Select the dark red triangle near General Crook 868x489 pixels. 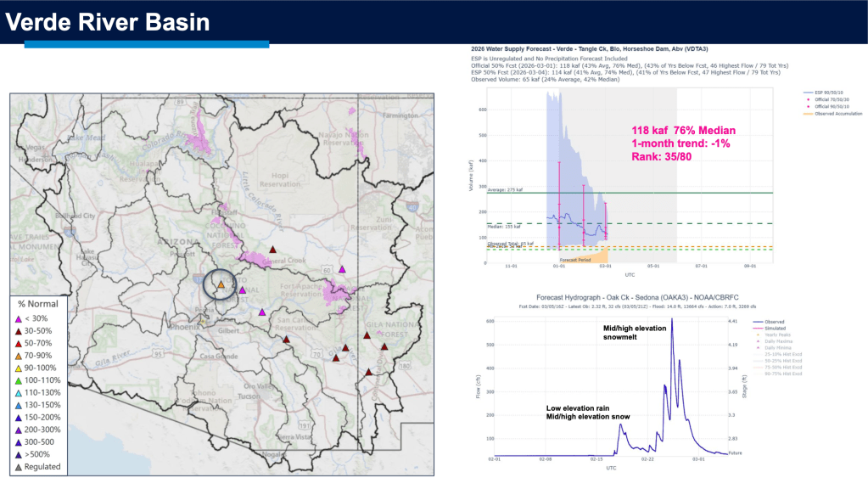click(272, 250)
